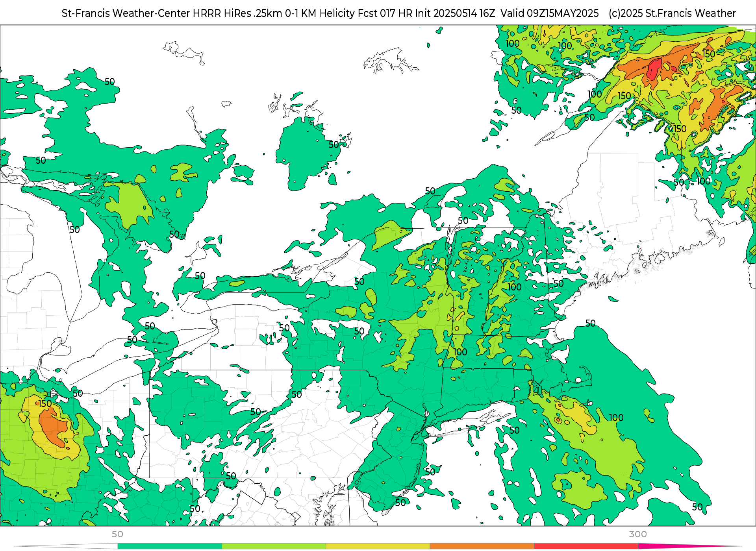Click the magenta arrow end of the color bar
This screenshot has height=551, width=756.
click(690, 546)
